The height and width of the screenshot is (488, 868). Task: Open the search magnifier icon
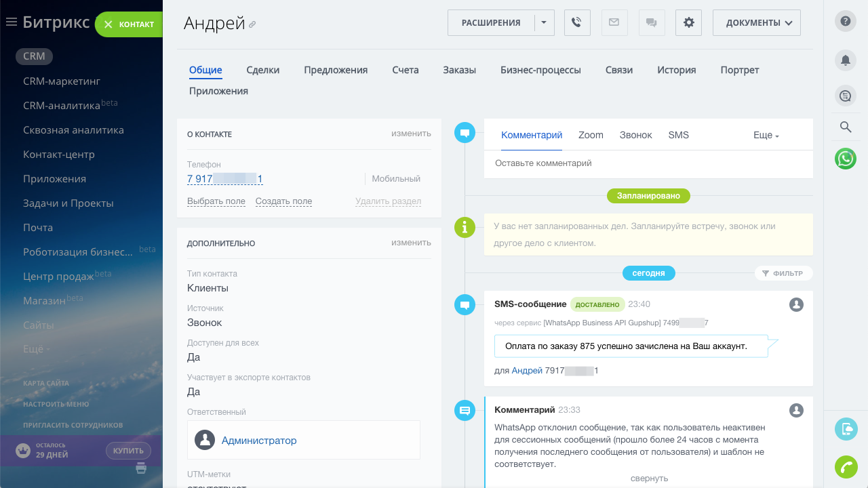[846, 127]
